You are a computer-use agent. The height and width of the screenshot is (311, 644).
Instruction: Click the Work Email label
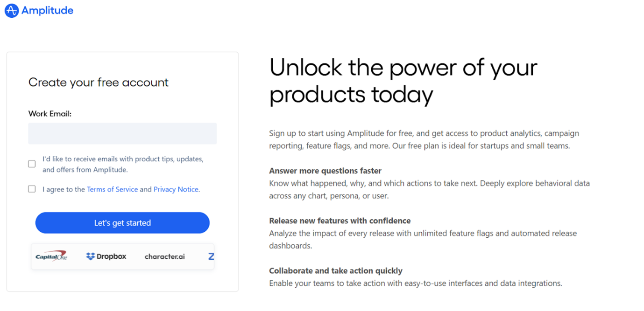[x=50, y=114]
